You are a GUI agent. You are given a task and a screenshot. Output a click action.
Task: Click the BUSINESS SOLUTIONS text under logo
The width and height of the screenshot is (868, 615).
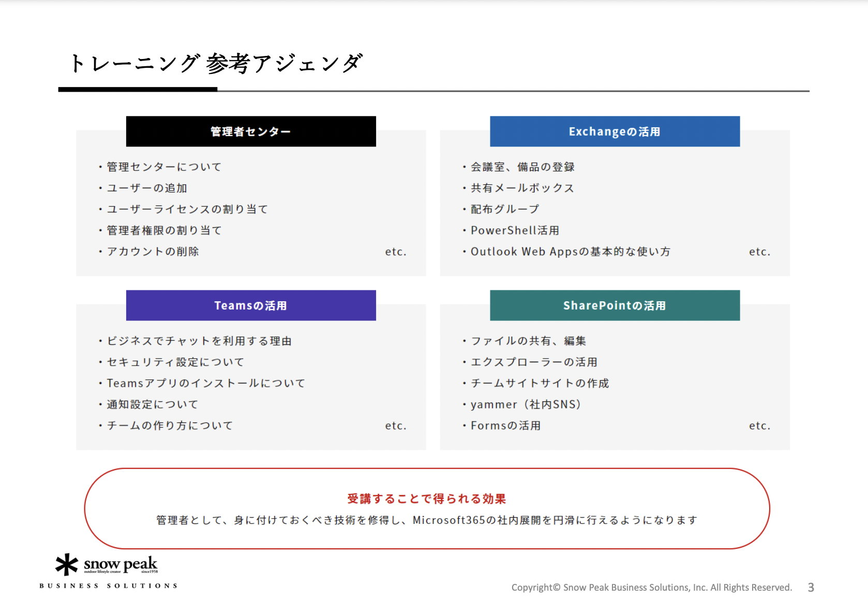tap(109, 585)
